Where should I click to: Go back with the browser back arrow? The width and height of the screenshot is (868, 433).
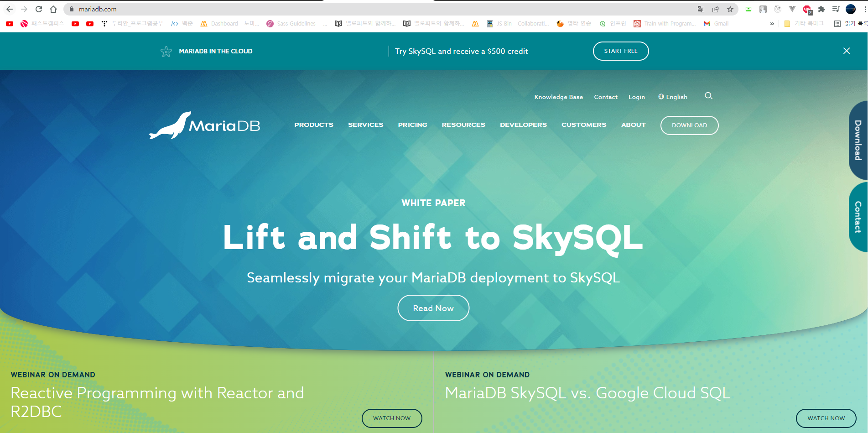coord(10,9)
